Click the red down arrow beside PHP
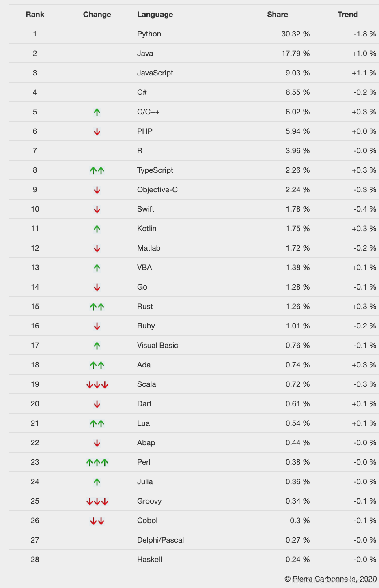This screenshot has height=588, width=379. [x=97, y=131]
